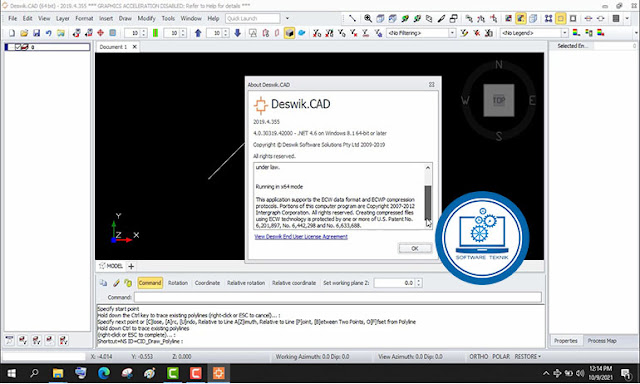The width and height of the screenshot is (640, 384).
Task: Switch to the Process Map tab
Action: tap(602, 341)
